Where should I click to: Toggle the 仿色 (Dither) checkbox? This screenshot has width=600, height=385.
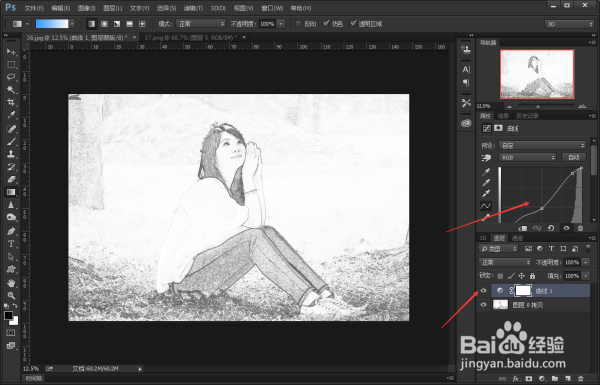coord(326,24)
